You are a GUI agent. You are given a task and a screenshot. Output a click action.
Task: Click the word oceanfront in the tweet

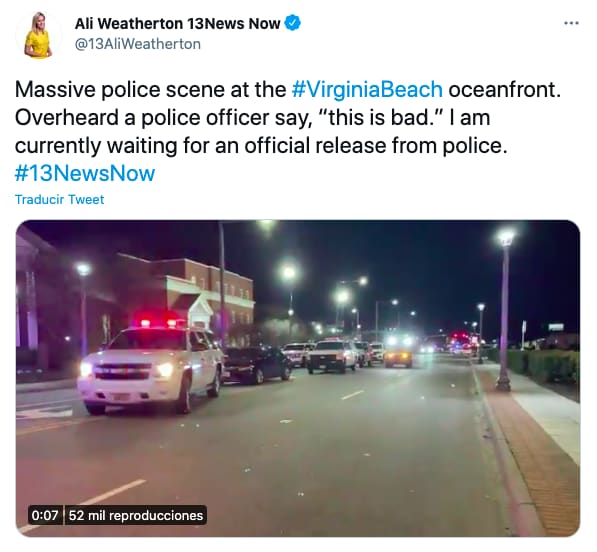point(504,89)
